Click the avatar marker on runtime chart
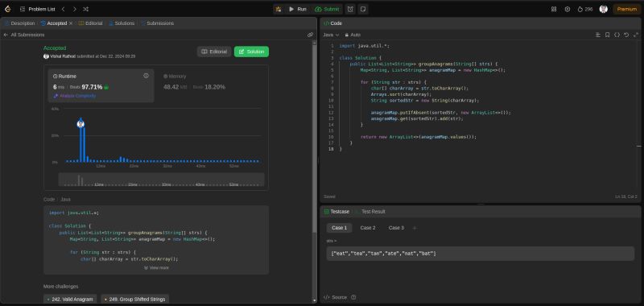The width and height of the screenshot is (644, 306). (80, 124)
